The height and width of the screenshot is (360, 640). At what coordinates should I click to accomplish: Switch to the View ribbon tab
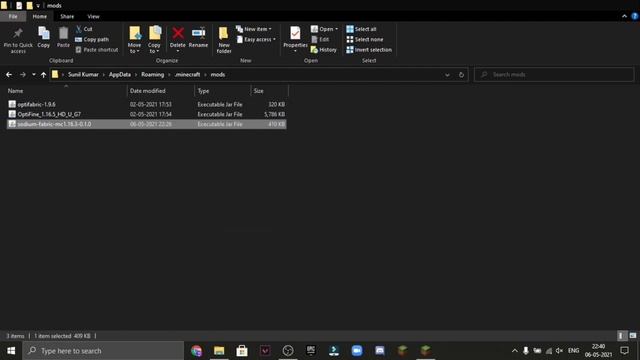point(93,16)
